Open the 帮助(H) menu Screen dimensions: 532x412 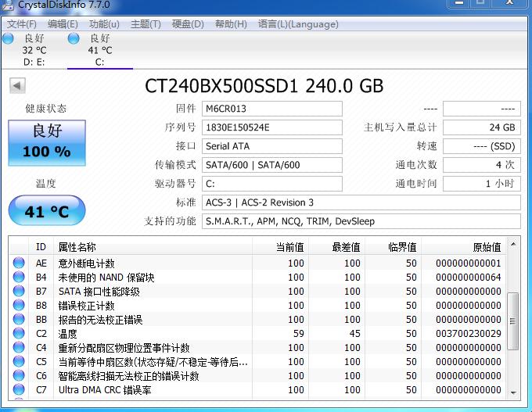[231, 24]
